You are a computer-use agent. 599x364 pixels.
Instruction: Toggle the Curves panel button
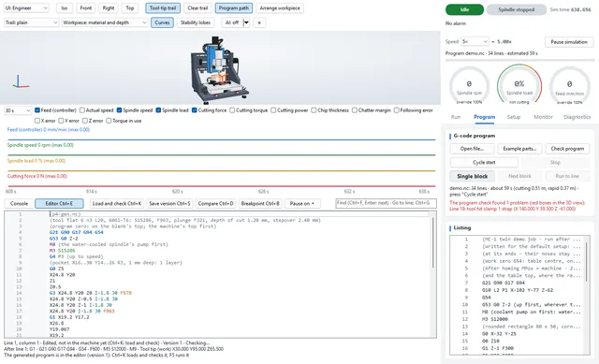pos(162,22)
